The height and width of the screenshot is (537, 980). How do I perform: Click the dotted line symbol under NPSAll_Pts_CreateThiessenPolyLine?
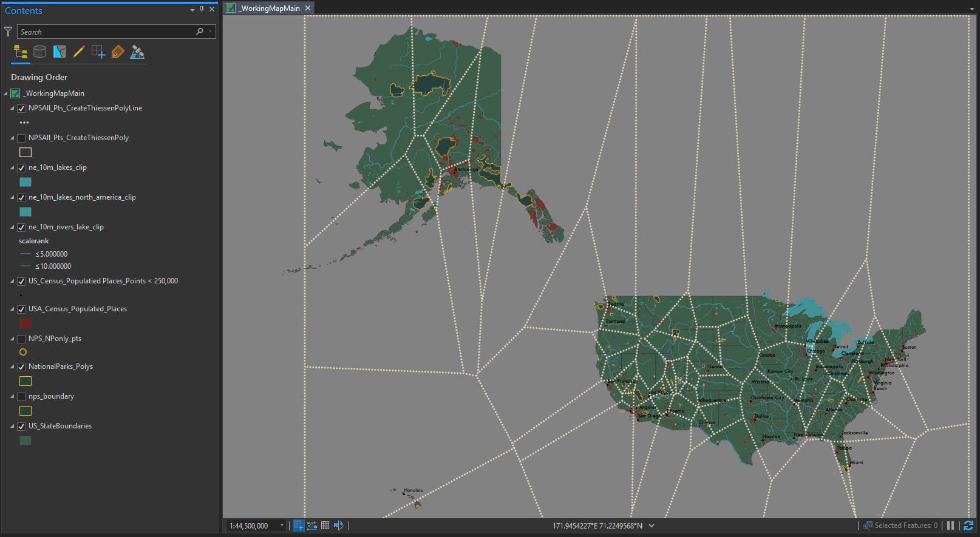click(x=24, y=123)
